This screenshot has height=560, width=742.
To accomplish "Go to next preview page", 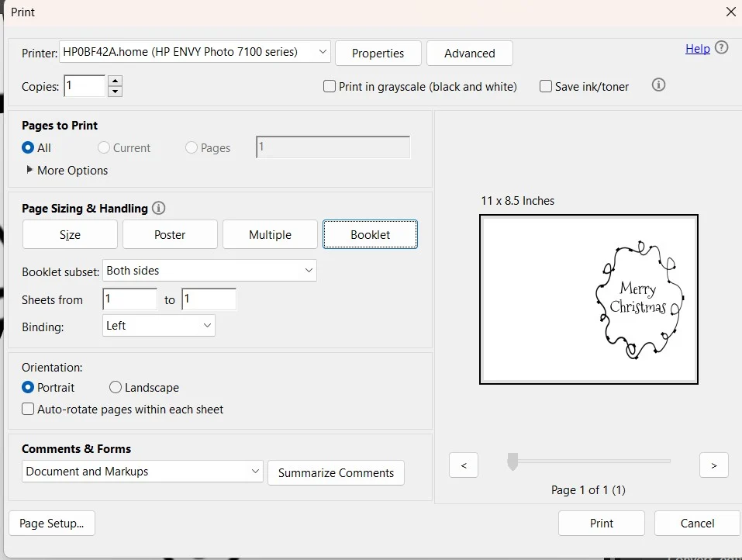I will [713, 465].
